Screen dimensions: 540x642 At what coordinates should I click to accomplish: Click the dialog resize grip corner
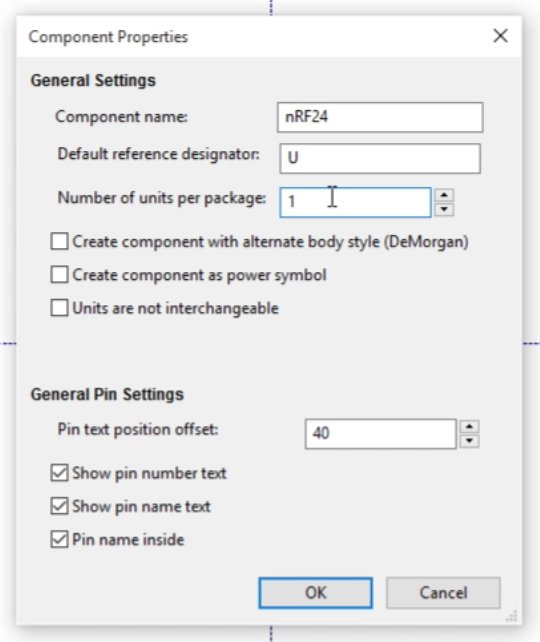512,615
